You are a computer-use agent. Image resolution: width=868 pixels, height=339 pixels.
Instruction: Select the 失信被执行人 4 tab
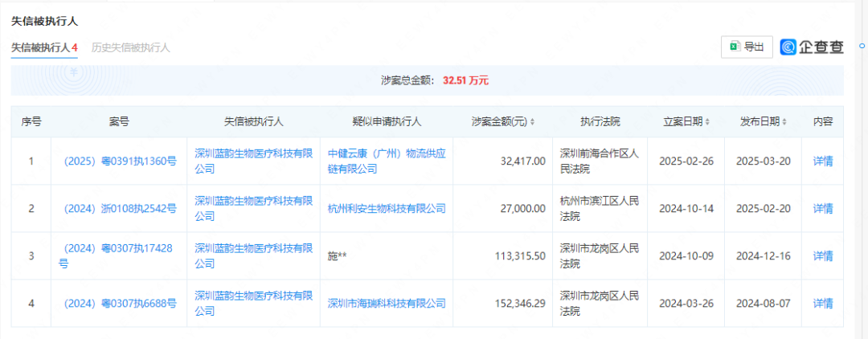pyautogui.click(x=44, y=47)
